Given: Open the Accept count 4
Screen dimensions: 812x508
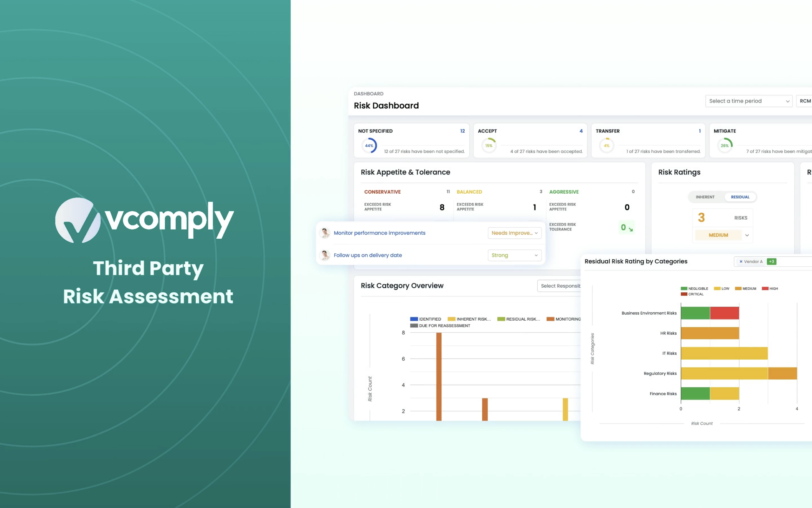Looking at the screenshot, I should (581, 131).
